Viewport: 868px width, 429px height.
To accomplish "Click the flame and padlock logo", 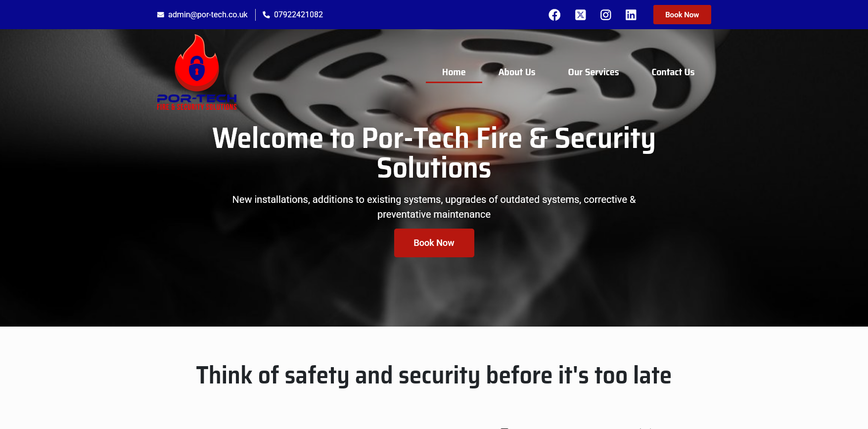I will pyautogui.click(x=197, y=63).
